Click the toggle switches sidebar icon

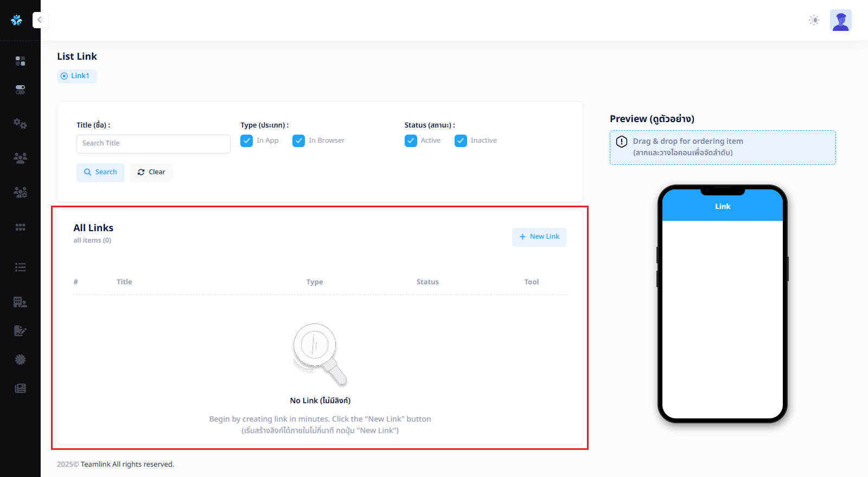[20, 90]
